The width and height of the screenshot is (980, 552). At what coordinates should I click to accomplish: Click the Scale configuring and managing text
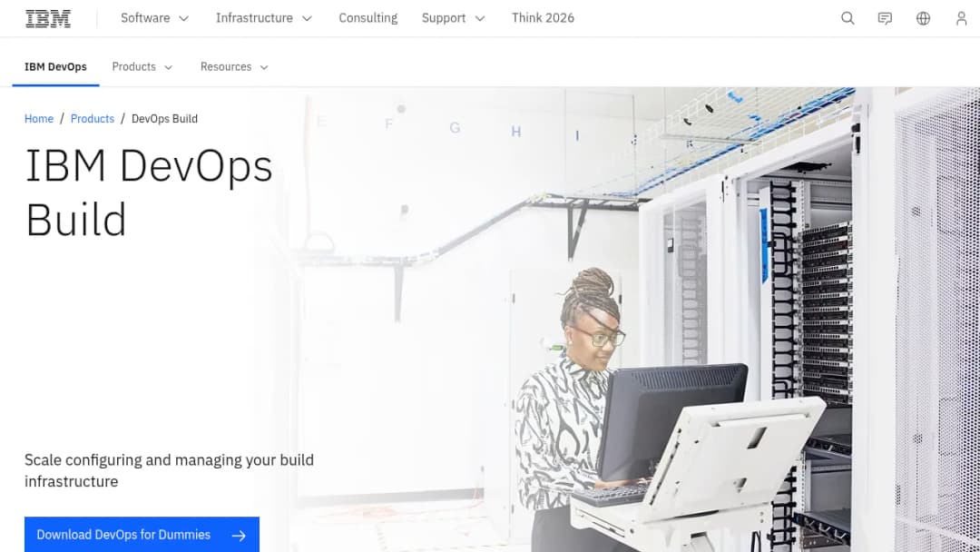[169, 470]
